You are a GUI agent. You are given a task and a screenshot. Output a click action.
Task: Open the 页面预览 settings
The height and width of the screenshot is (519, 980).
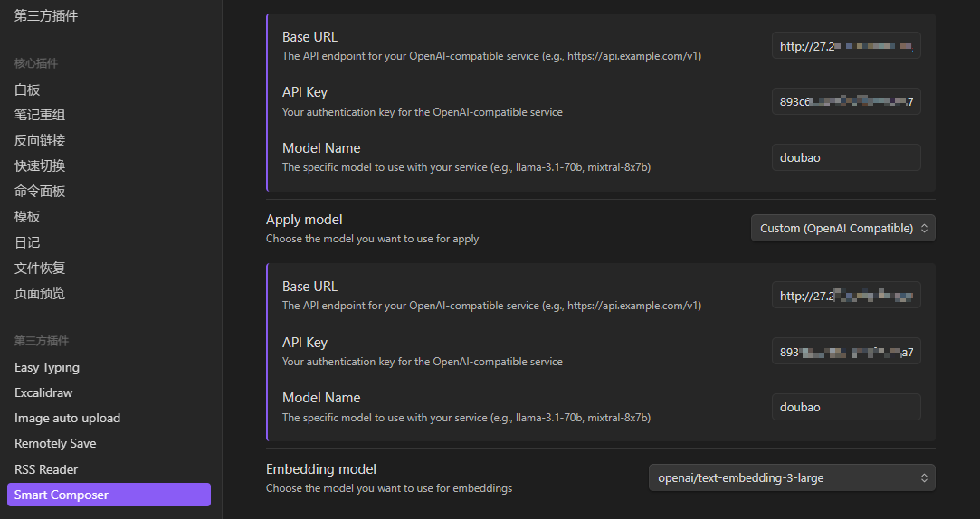pyautogui.click(x=40, y=293)
